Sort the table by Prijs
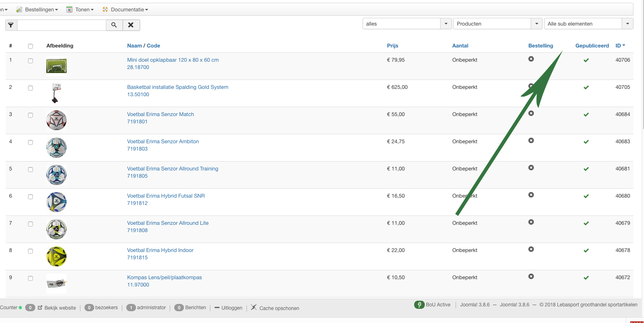The height and width of the screenshot is (323, 644). pyautogui.click(x=393, y=46)
